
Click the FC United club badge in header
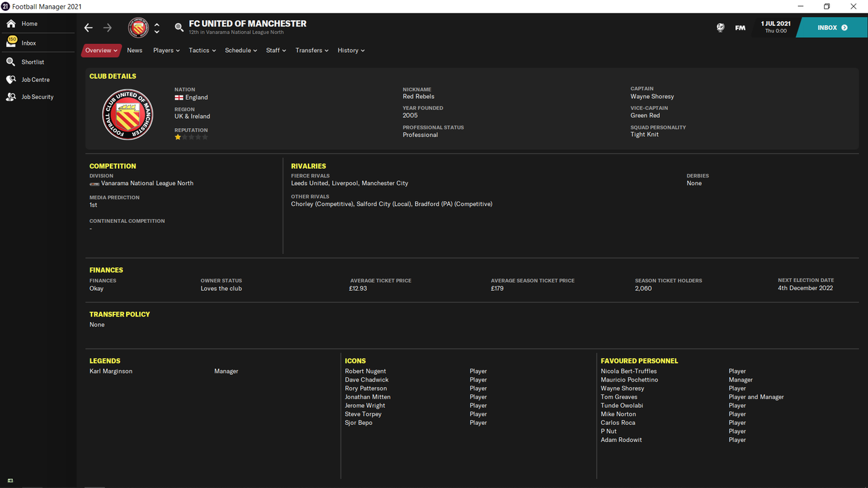pyautogui.click(x=138, y=28)
